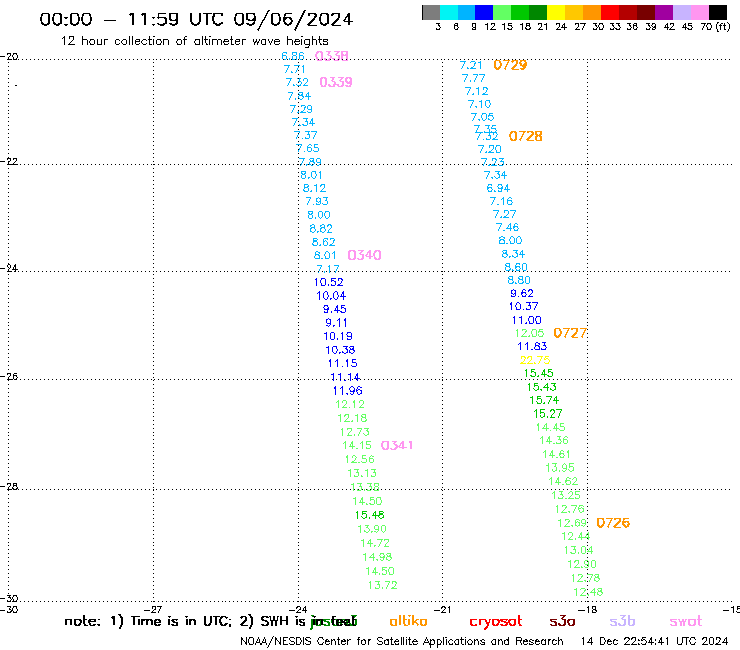740x650 pixels.
Task: Click wave height value 12.69
Action: [x=572, y=523]
